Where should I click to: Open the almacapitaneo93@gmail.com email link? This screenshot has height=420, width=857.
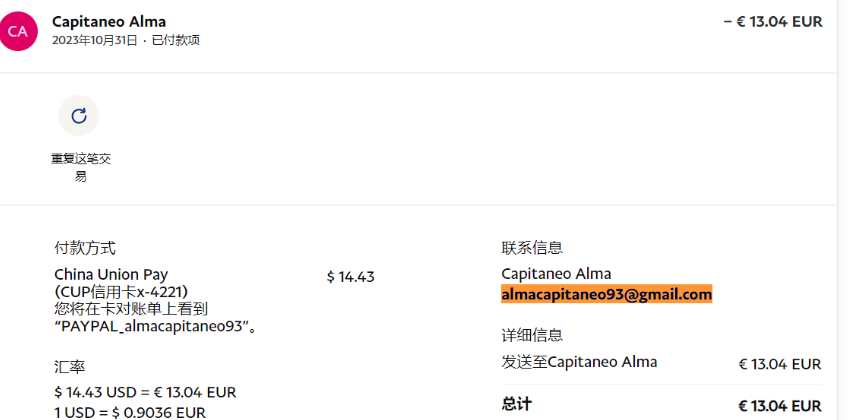coord(606,294)
